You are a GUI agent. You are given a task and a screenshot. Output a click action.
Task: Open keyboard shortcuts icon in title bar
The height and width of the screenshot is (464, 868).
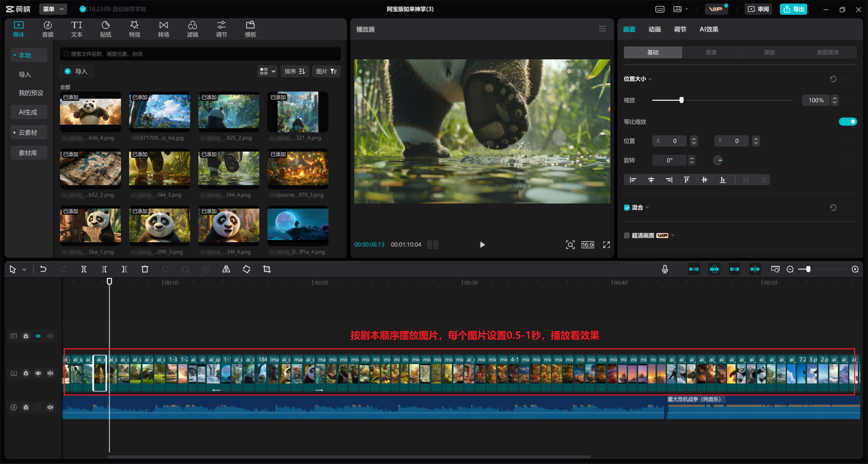pyautogui.click(x=660, y=9)
